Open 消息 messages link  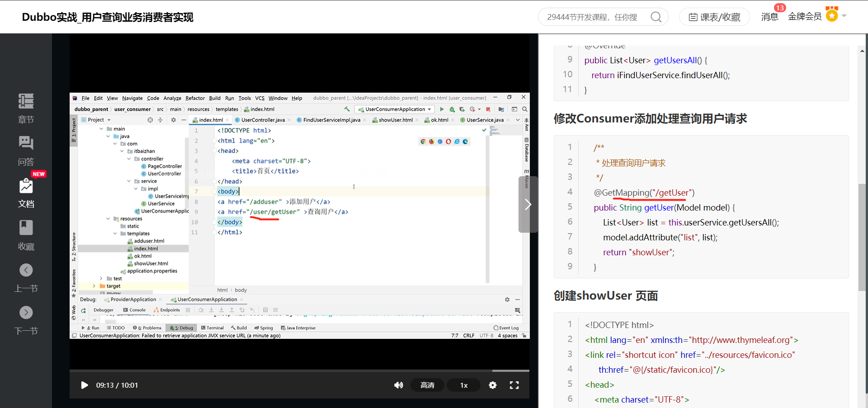point(770,17)
